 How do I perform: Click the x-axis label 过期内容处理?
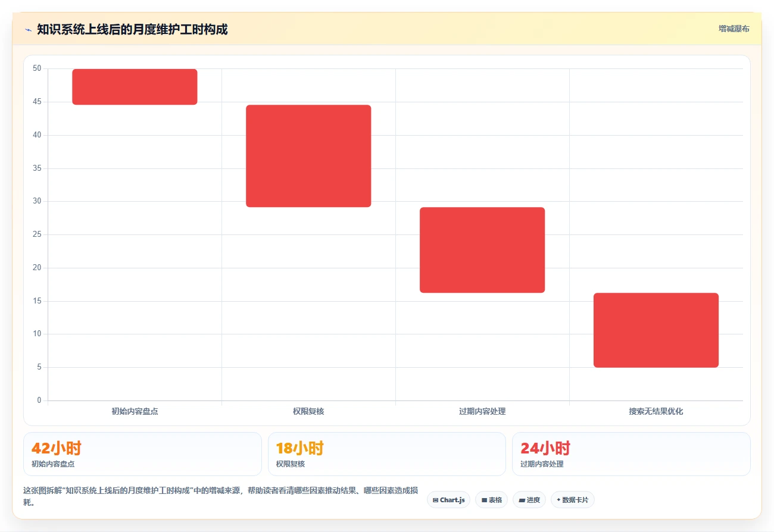pyautogui.click(x=482, y=411)
